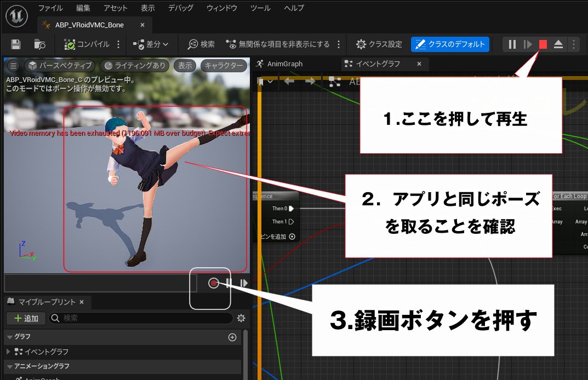Image resolution: width=588 pixels, height=380 pixels.
Task: Open the ウィンドウ menu
Action: coord(221,8)
